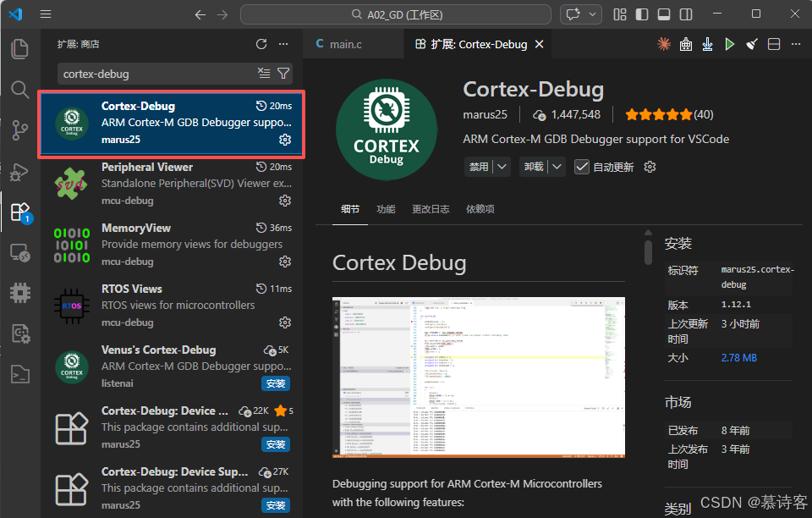Select RTOS Views extension in list

172,306
